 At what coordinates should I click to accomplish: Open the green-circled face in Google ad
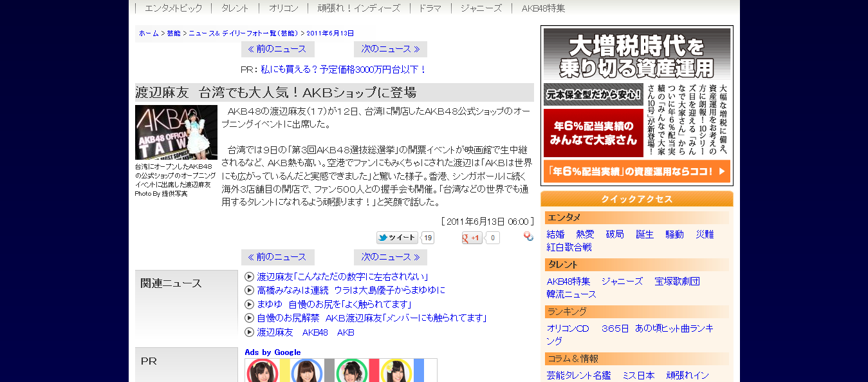[x=351, y=371]
